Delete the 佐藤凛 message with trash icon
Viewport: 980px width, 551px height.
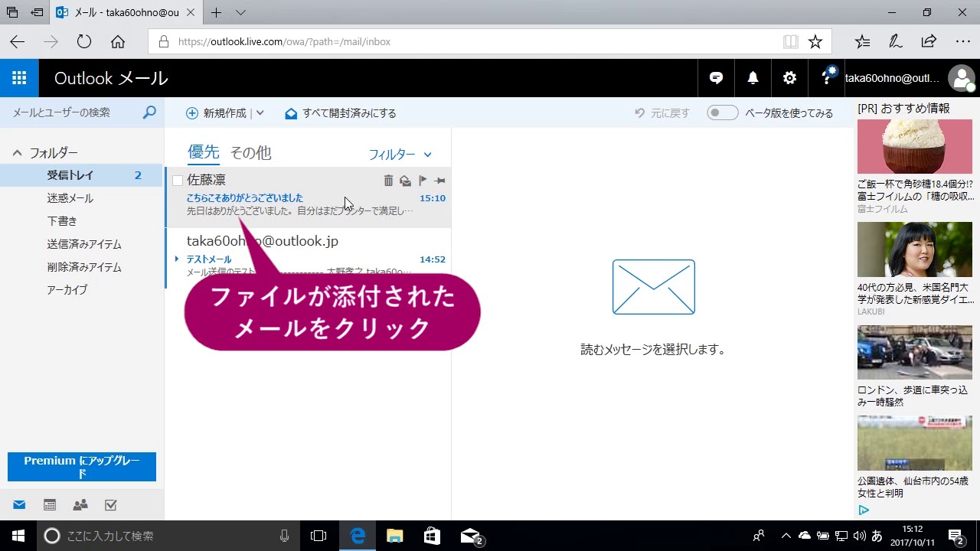pyautogui.click(x=388, y=181)
